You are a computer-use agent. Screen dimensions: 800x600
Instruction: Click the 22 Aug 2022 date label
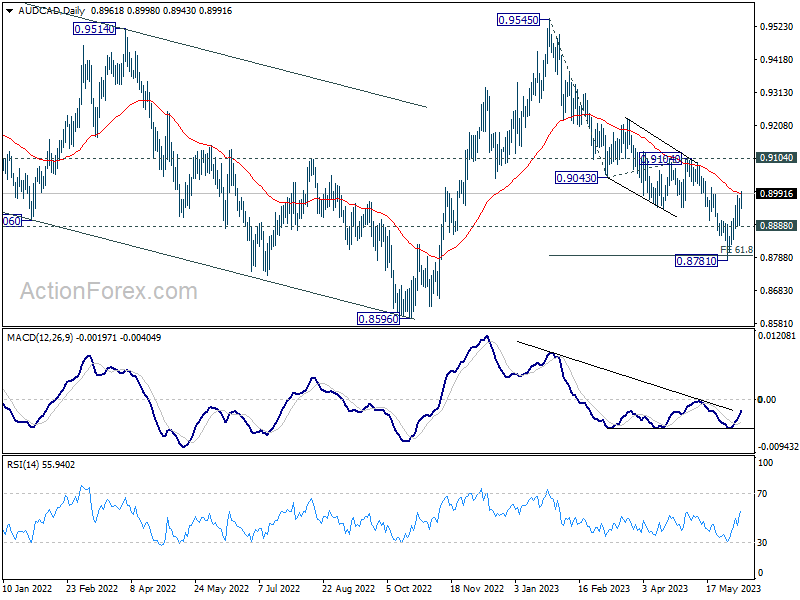pyautogui.click(x=348, y=589)
